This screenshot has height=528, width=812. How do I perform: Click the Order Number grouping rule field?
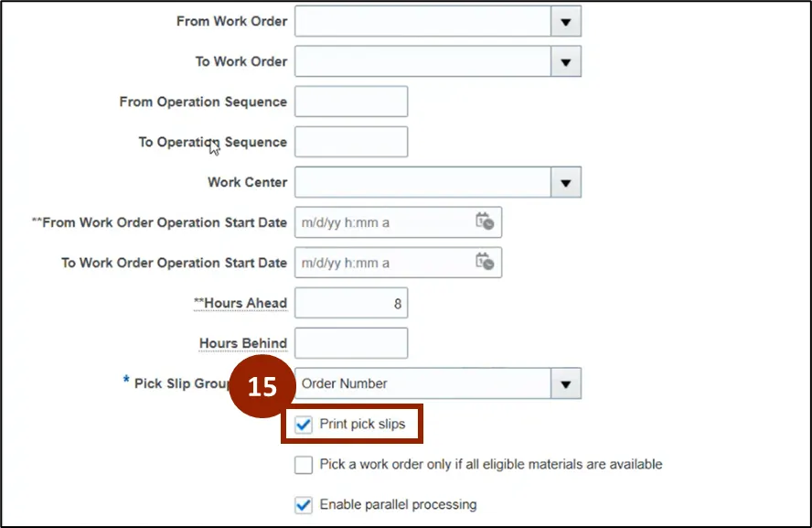pyautogui.click(x=422, y=383)
